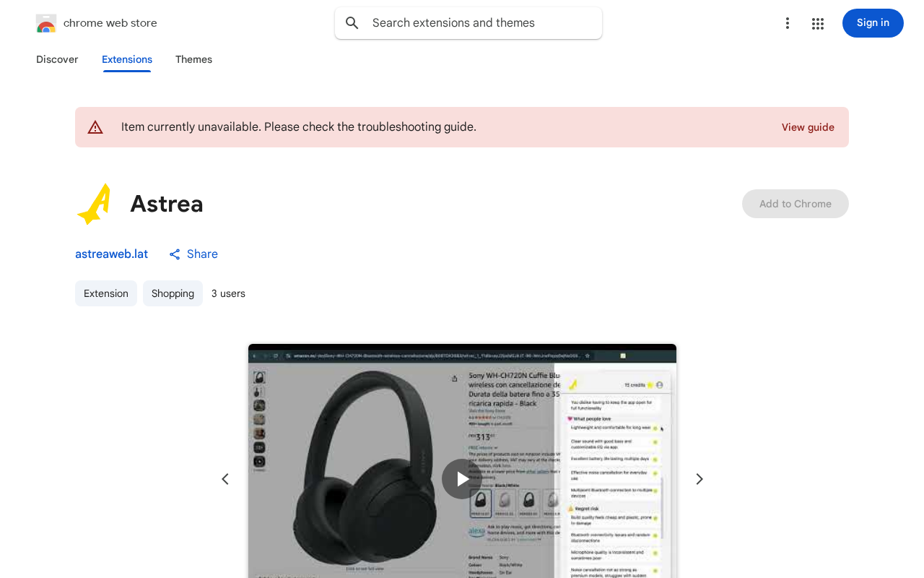Switch to the Discover tab
Viewport: 924px width, 578px height.
[57, 59]
